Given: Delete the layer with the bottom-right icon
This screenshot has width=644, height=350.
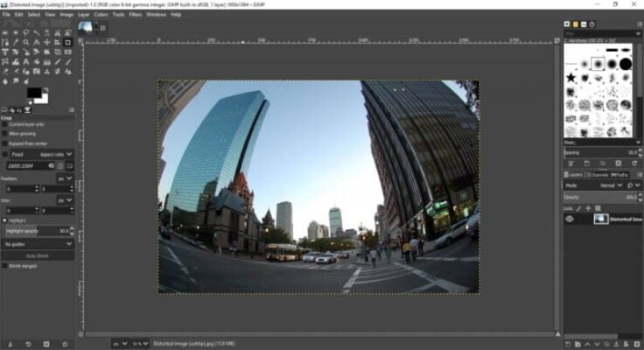Looking at the screenshot, I should (x=637, y=344).
